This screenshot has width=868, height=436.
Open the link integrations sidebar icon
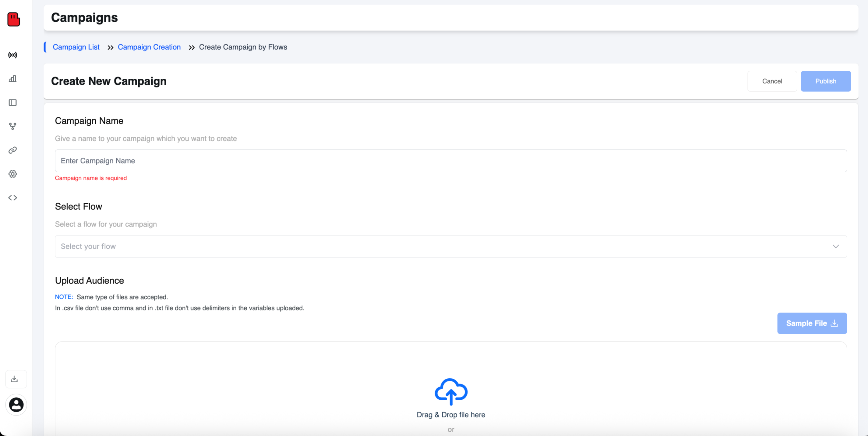pyautogui.click(x=12, y=150)
